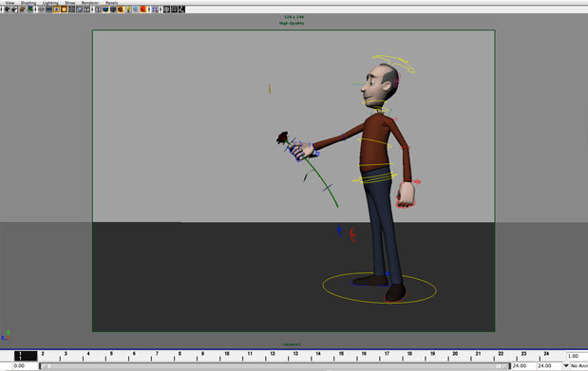Click the High Quality label above the view
Image resolution: width=588 pixels, height=371 pixels.
pyautogui.click(x=292, y=23)
